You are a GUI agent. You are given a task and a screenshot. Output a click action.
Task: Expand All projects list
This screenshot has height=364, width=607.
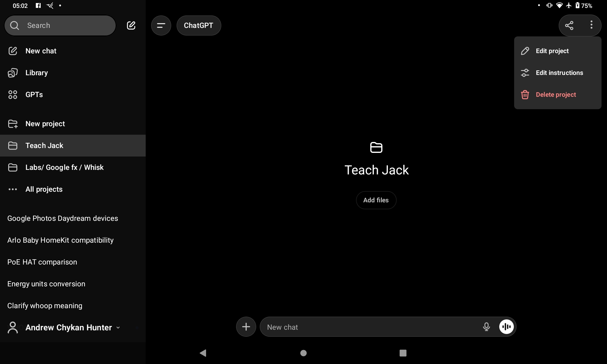click(44, 189)
